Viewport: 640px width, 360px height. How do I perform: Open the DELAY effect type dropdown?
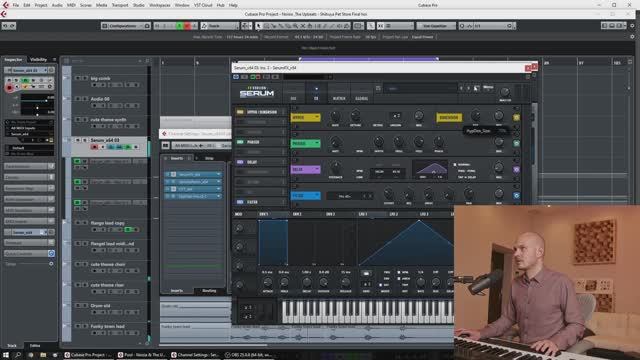pos(305,169)
